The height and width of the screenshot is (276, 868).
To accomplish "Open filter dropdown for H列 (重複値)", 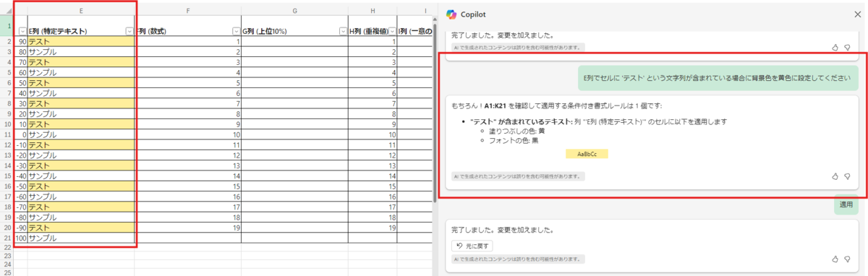I will (x=392, y=31).
